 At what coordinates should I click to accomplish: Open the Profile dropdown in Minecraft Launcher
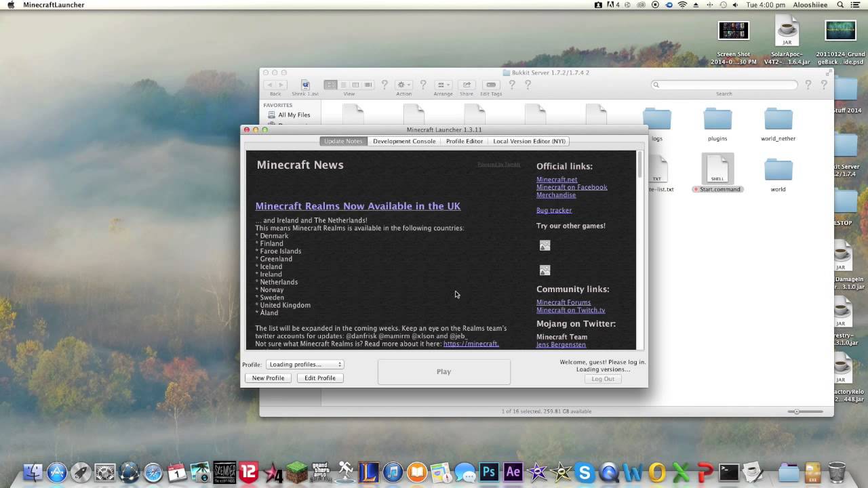point(305,365)
